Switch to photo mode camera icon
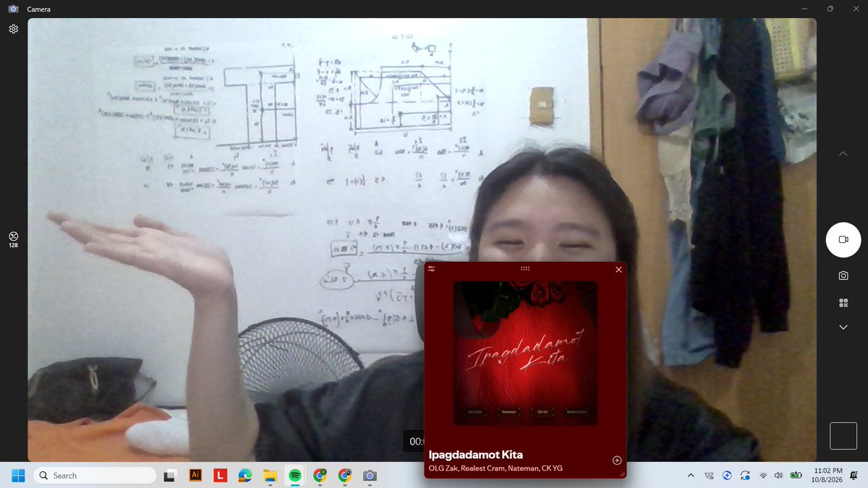The image size is (868, 488). [x=843, y=275]
